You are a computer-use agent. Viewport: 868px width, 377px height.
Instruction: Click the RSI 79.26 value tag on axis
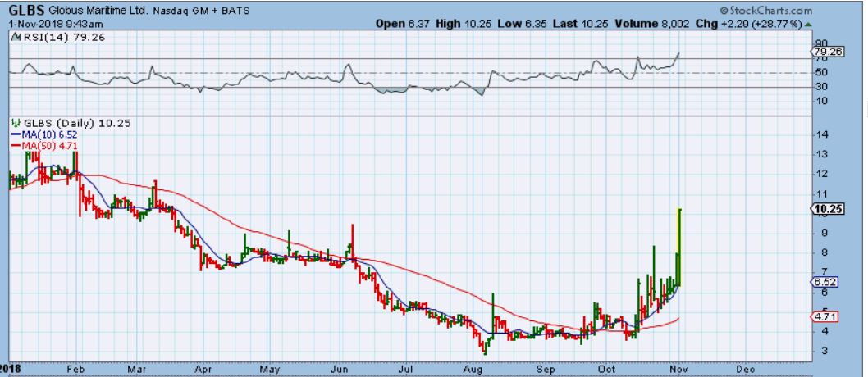pos(827,52)
